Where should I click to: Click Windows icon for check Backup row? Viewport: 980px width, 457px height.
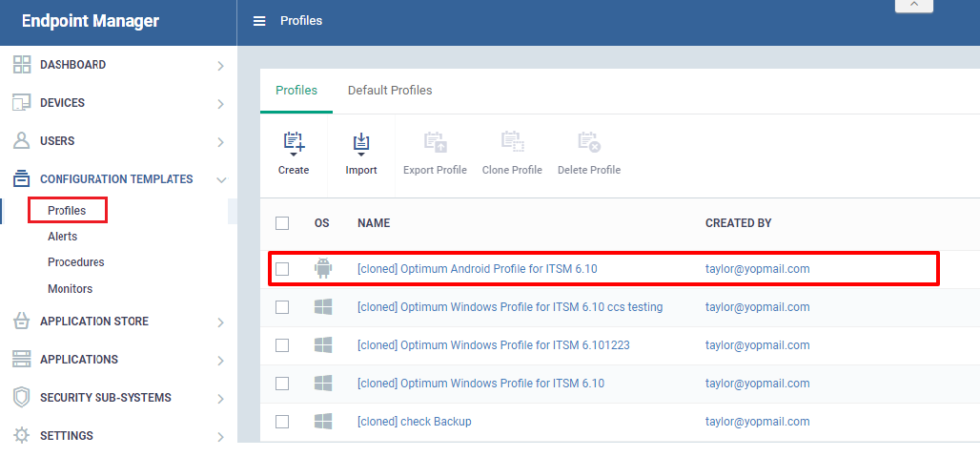[x=323, y=422]
